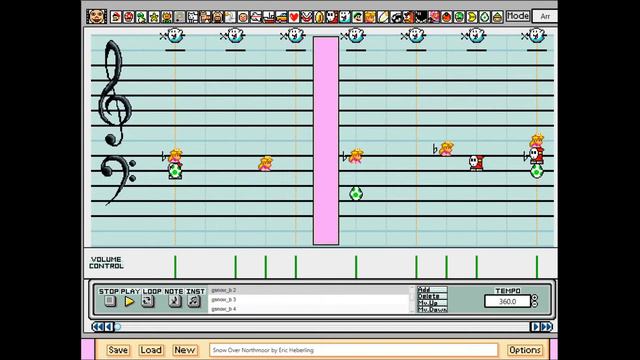Click the tempo value field showing 360.0
This screenshot has width=640, height=360.
coord(507,301)
